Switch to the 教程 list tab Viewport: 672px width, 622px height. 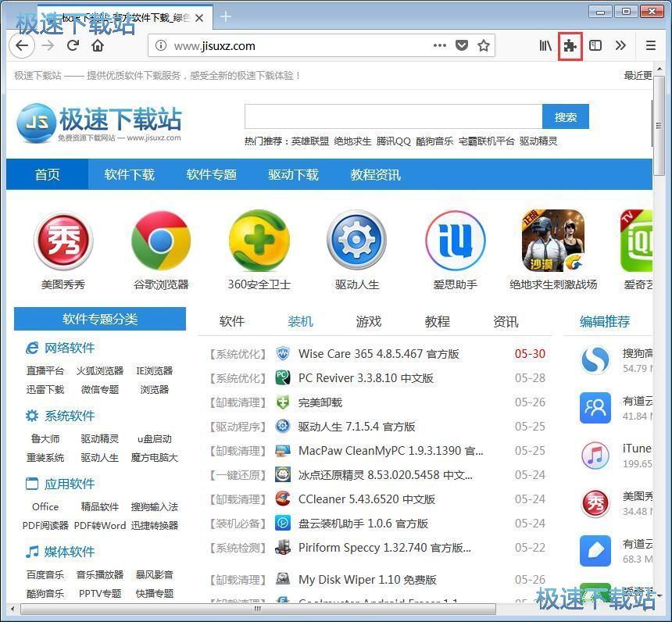pyautogui.click(x=437, y=321)
